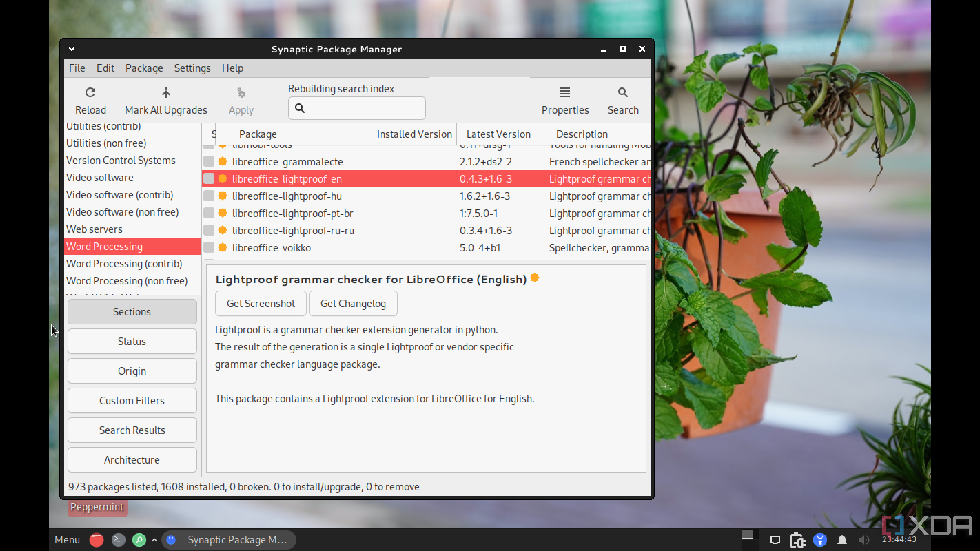Click status star icon for libreoffice-lightproof-en
The height and width of the screenshot is (551, 980).
(x=223, y=179)
